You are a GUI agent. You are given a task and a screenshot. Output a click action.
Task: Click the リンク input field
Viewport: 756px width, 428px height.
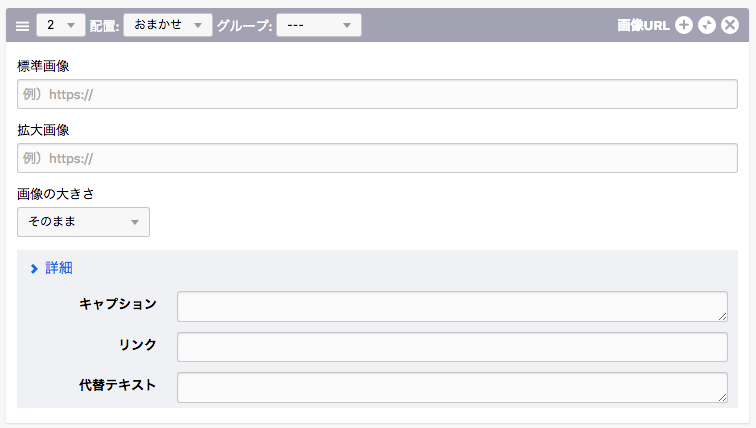pos(451,347)
